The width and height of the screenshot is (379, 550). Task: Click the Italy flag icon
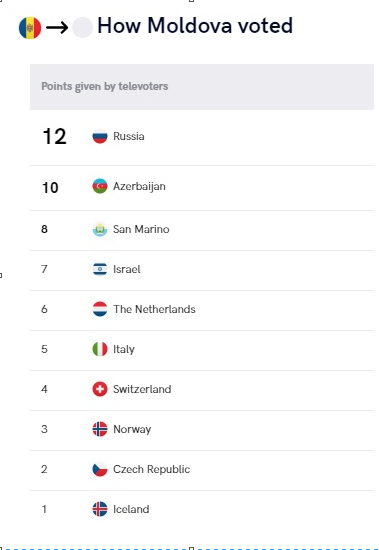100,349
